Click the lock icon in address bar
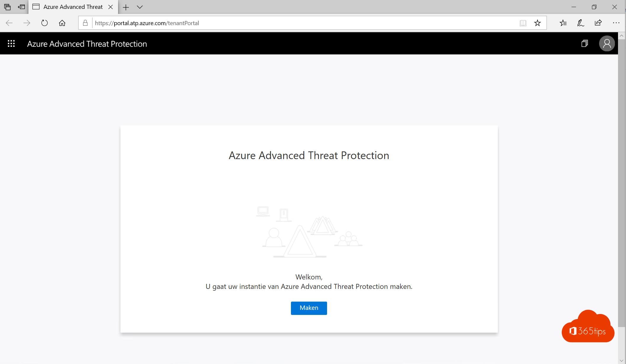The image size is (626, 364). coord(85,23)
